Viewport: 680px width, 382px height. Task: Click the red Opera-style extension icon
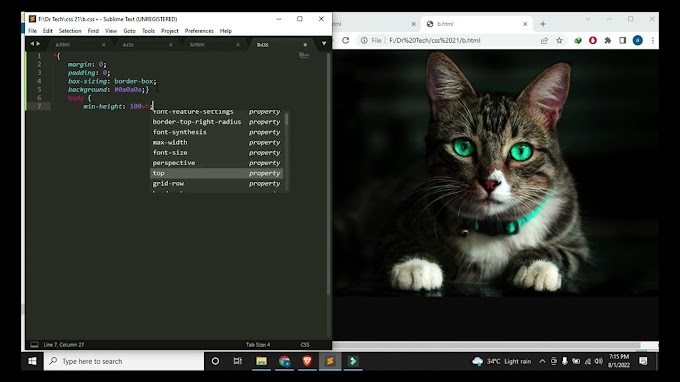coord(593,40)
